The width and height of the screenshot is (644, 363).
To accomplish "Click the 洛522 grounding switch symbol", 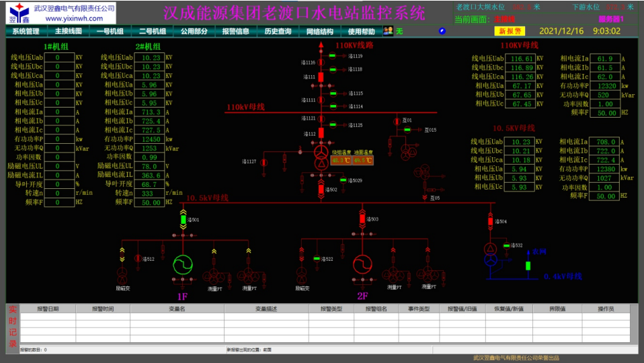I will [x=317, y=259].
